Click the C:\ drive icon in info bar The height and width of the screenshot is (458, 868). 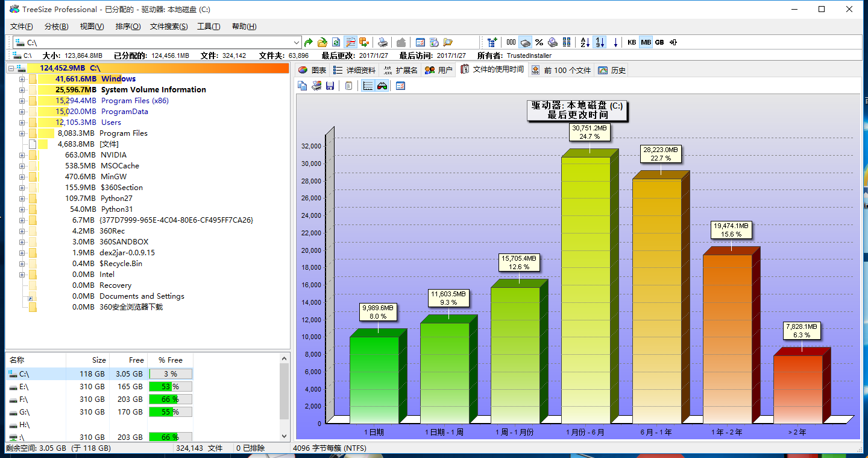coord(16,56)
